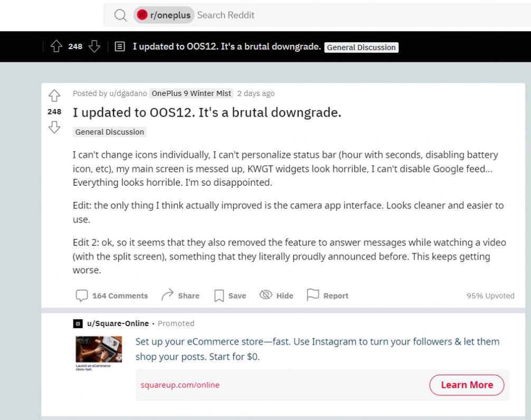Click the paragraph starting "I can't change icons"
531x420 pixels.
[x=286, y=168]
